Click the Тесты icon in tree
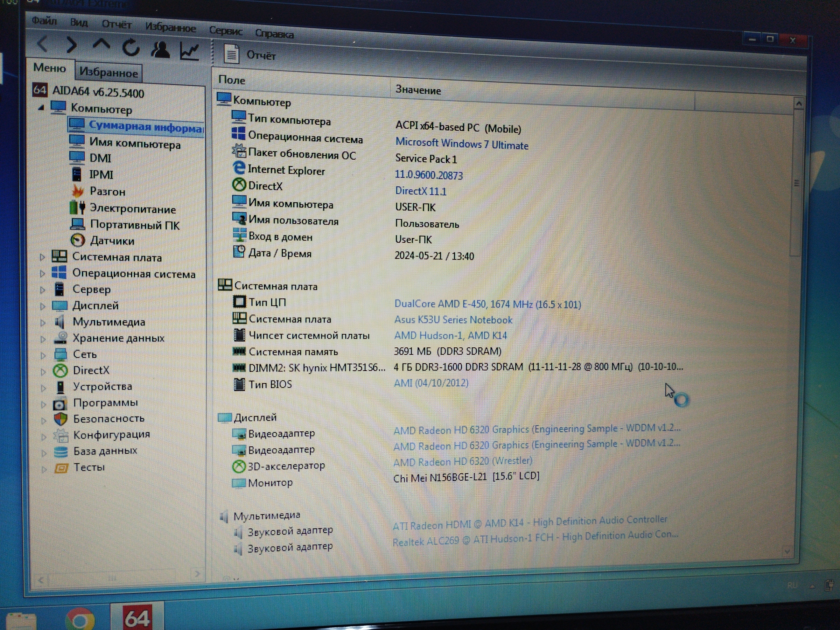 pos(61,468)
